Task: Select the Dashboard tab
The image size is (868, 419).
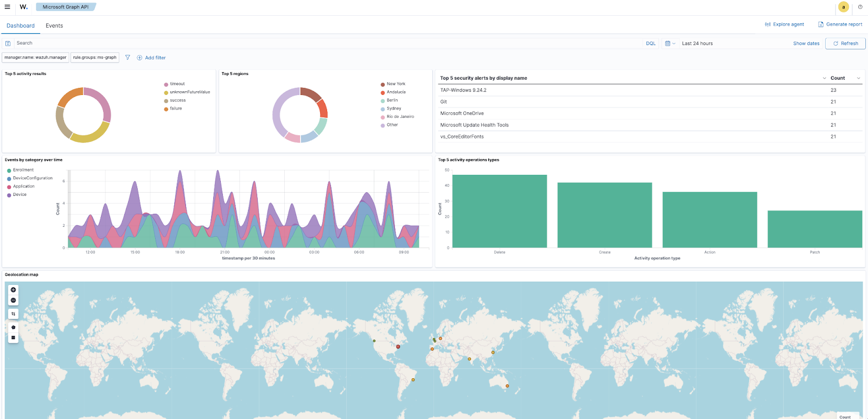Action: [21, 26]
